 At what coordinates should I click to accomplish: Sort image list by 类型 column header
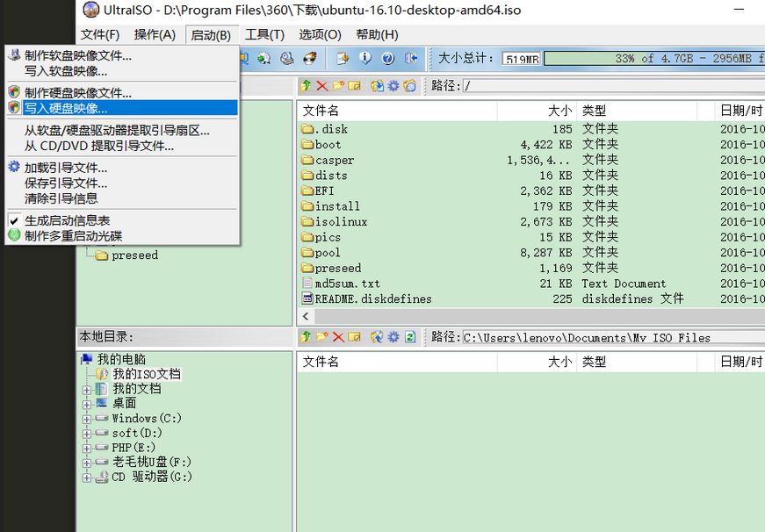coord(637,111)
